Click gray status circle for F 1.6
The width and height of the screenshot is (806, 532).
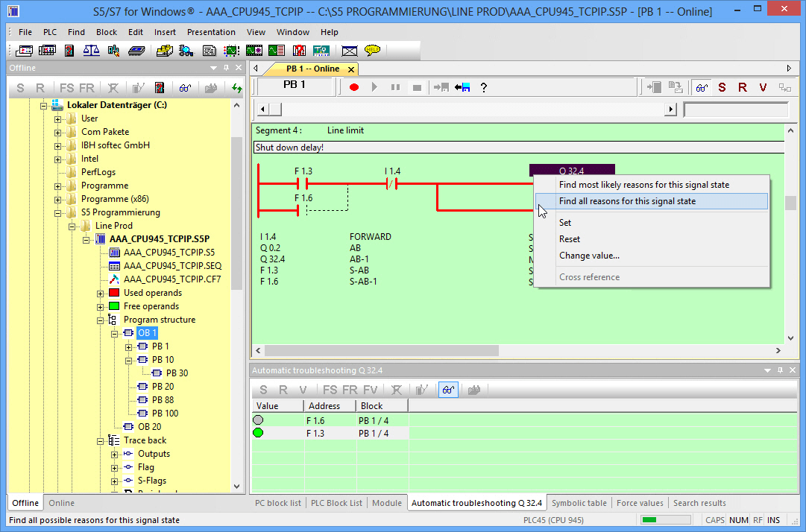(x=258, y=420)
